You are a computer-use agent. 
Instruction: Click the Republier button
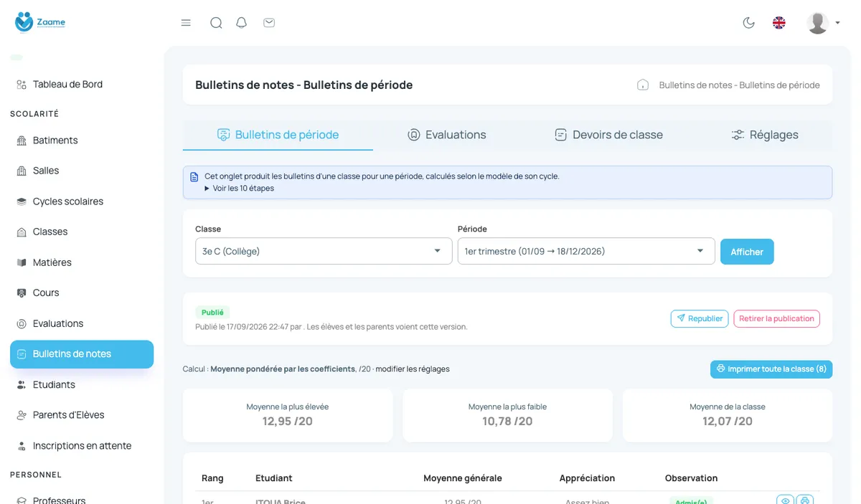(700, 318)
